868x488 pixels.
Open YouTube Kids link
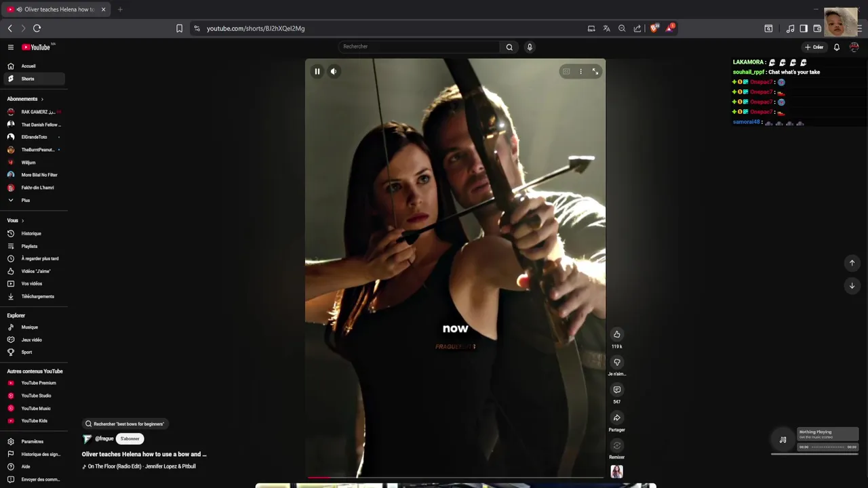34,421
